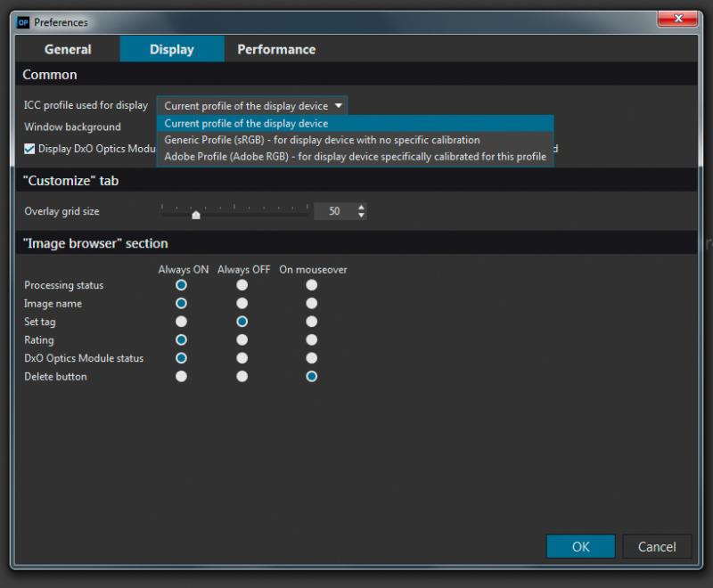Set Set tag to Always OFF

pos(242,322)
